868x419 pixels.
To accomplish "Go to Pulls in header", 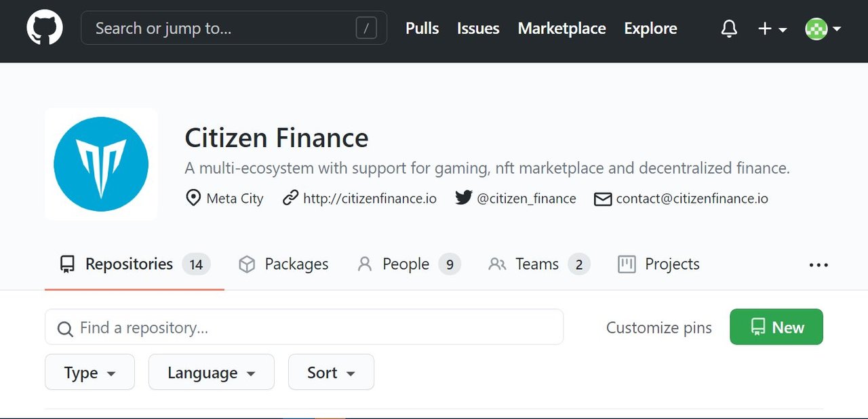I will 422,28.
